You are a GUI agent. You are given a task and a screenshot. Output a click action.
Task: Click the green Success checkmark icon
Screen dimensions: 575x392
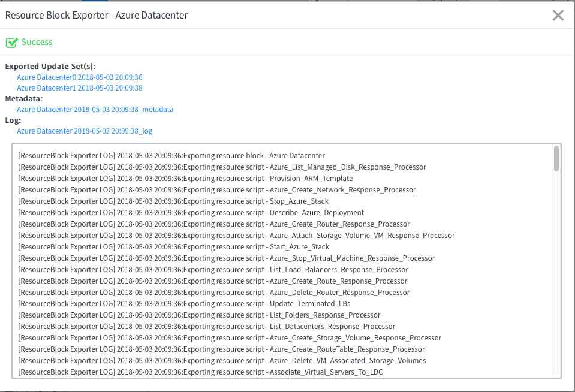12,43
